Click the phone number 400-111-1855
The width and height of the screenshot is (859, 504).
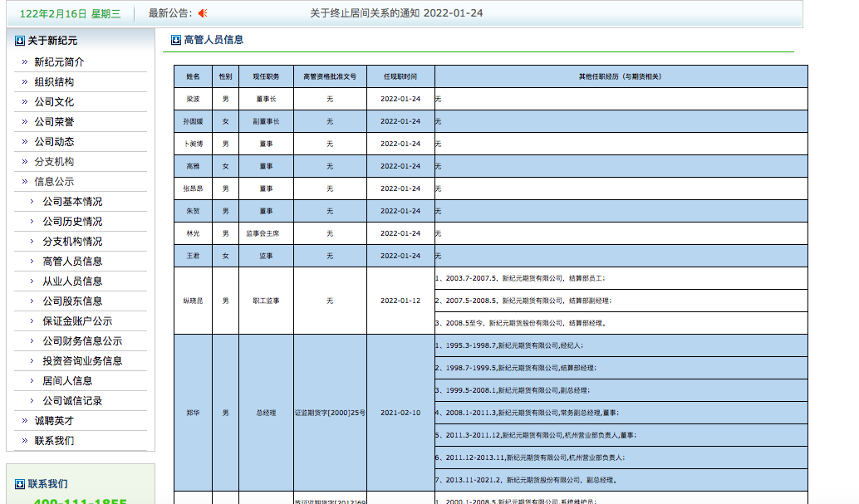pos(80,501)
